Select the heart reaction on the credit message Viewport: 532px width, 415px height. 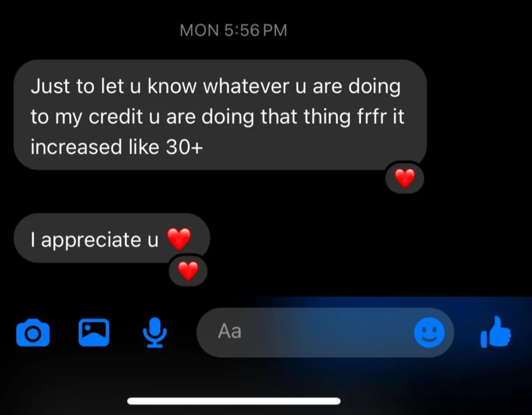(404, 178)
